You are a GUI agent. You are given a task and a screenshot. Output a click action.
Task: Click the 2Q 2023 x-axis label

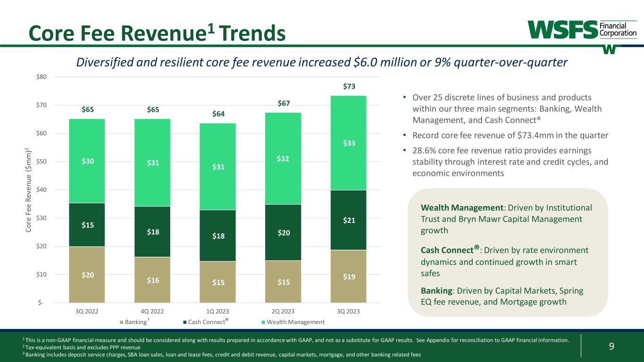283,311
